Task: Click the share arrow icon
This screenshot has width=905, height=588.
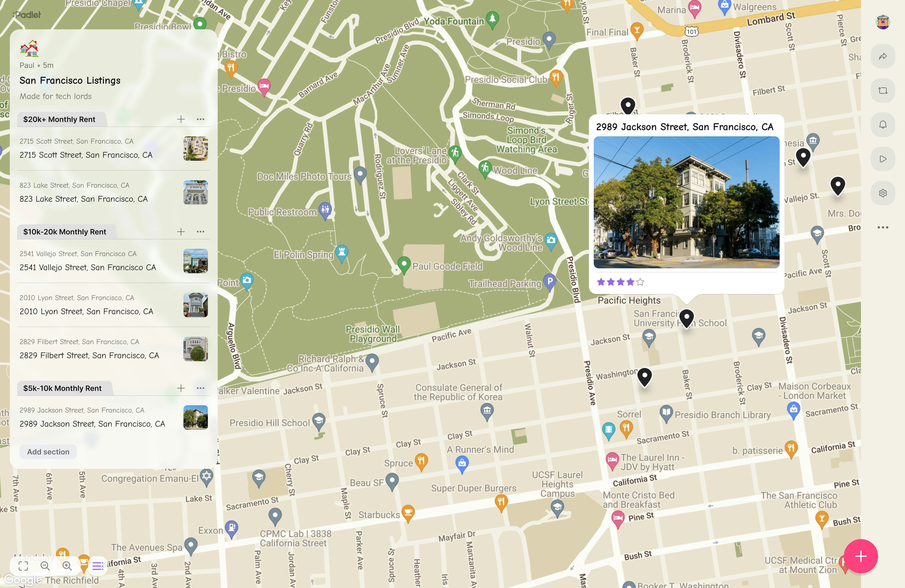Action: click(x=883, y=57)
